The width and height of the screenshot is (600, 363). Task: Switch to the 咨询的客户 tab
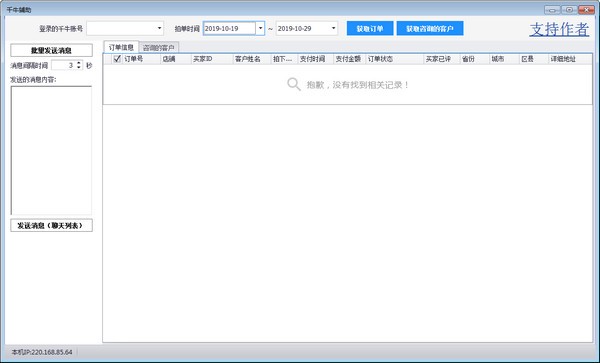tap(158, 48)
